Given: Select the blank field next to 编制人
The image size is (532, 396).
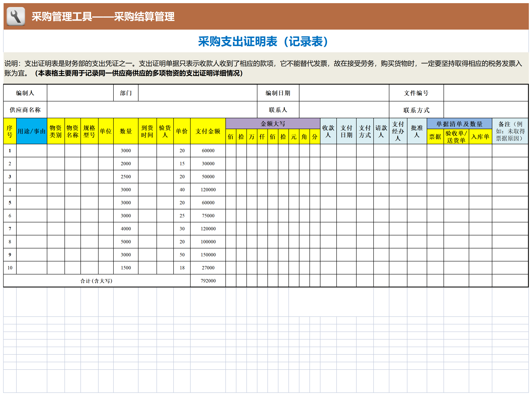Looking at the screenshot, I should coord(80,93).
